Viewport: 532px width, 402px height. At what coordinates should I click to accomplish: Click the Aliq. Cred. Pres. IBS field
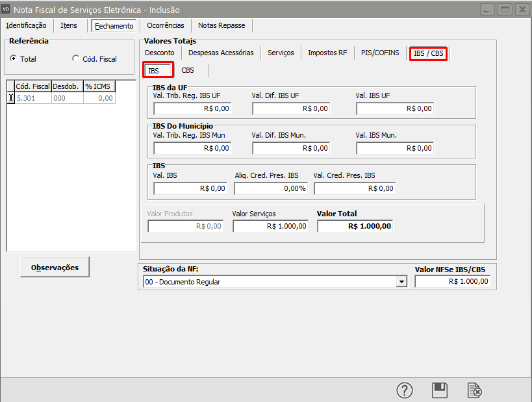tap(270, 188)
